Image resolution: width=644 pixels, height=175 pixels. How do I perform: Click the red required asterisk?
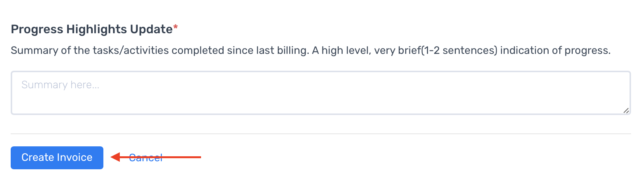175,27
